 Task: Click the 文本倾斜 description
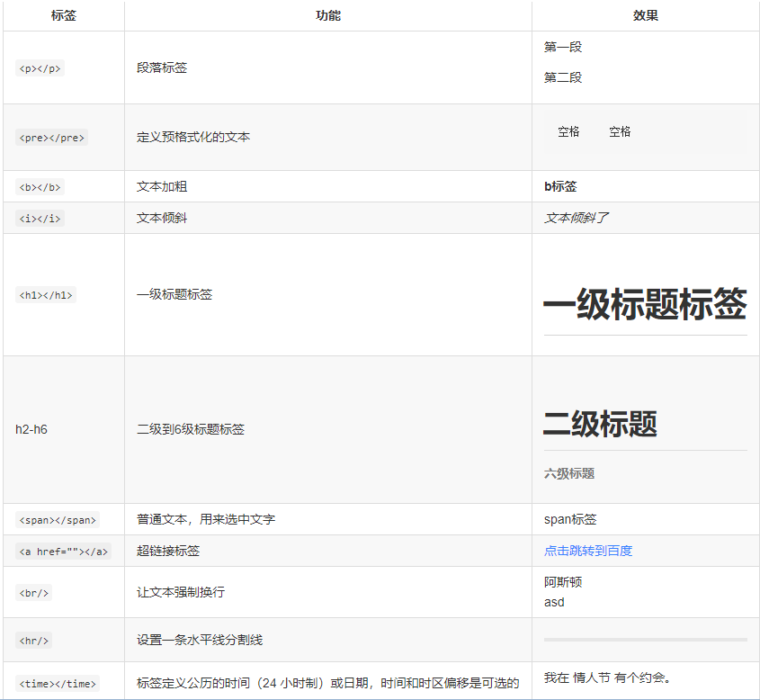point(162,218)
